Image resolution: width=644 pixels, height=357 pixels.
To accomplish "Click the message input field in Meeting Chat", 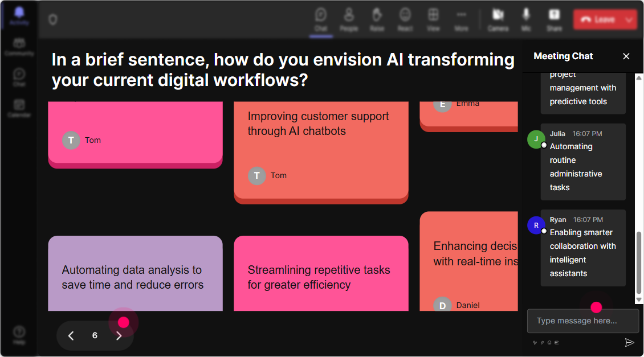I will [583, 321].
